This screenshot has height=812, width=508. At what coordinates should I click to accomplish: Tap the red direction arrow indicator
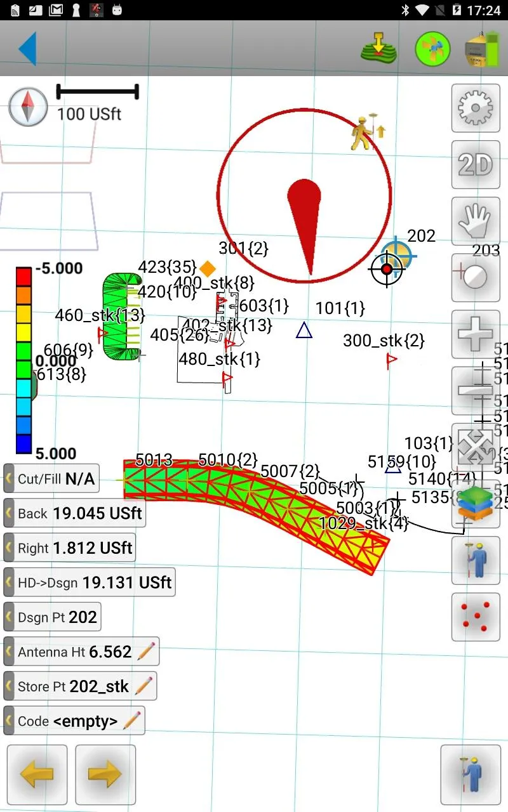305,226
